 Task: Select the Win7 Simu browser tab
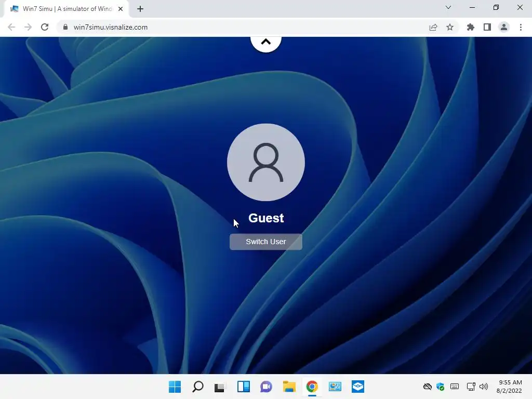click(66, 9)
